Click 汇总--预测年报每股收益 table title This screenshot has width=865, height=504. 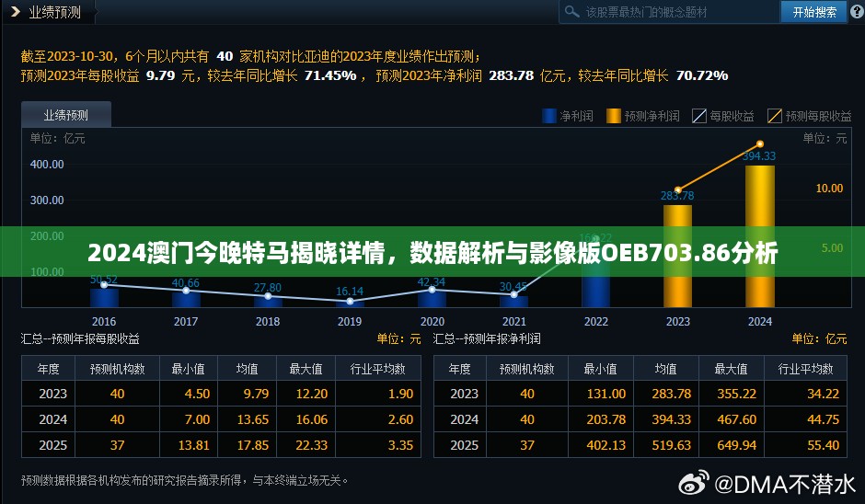click(80, 338)
